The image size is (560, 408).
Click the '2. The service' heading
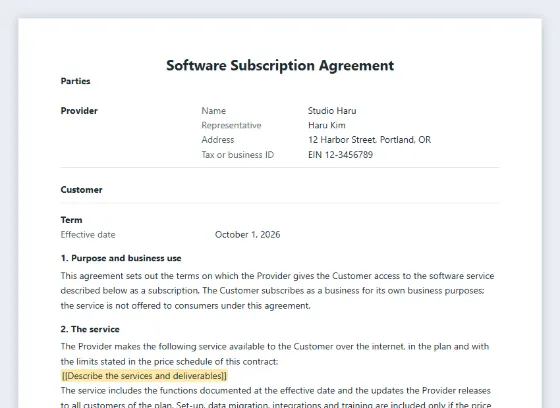point(90,329)
